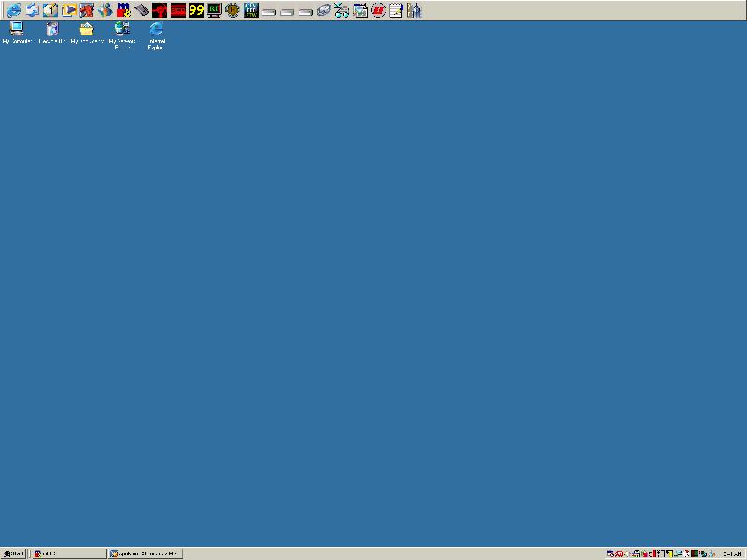Viewport: 747px width, 560px height.
Task: Click the system tray clock
Action: pyautogui.click(x=732, y=553)
